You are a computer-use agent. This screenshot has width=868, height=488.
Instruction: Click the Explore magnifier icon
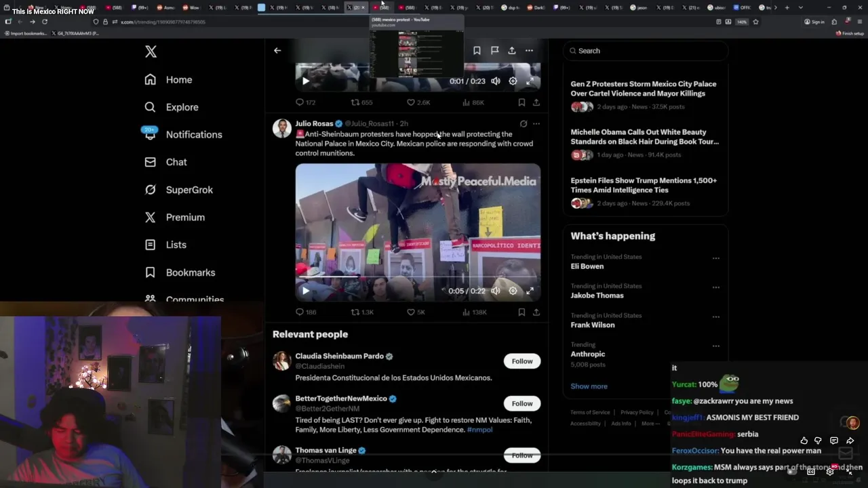coord(151,107)
